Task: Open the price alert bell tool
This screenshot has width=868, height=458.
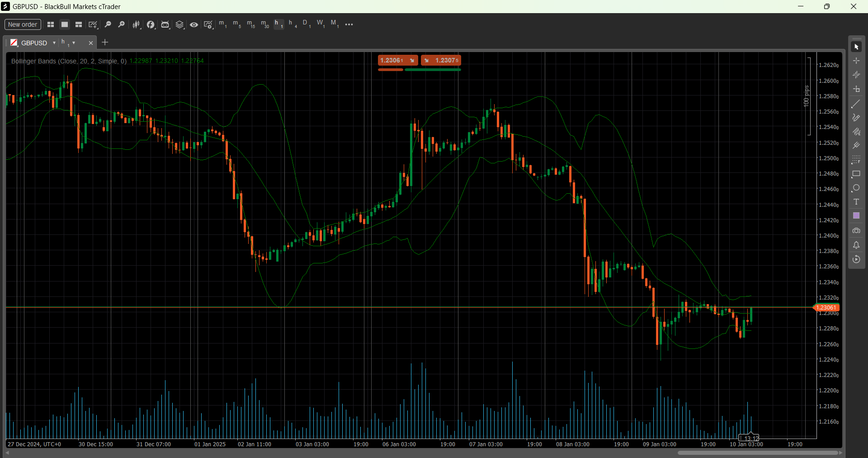Action: click(x=856, y=245)
